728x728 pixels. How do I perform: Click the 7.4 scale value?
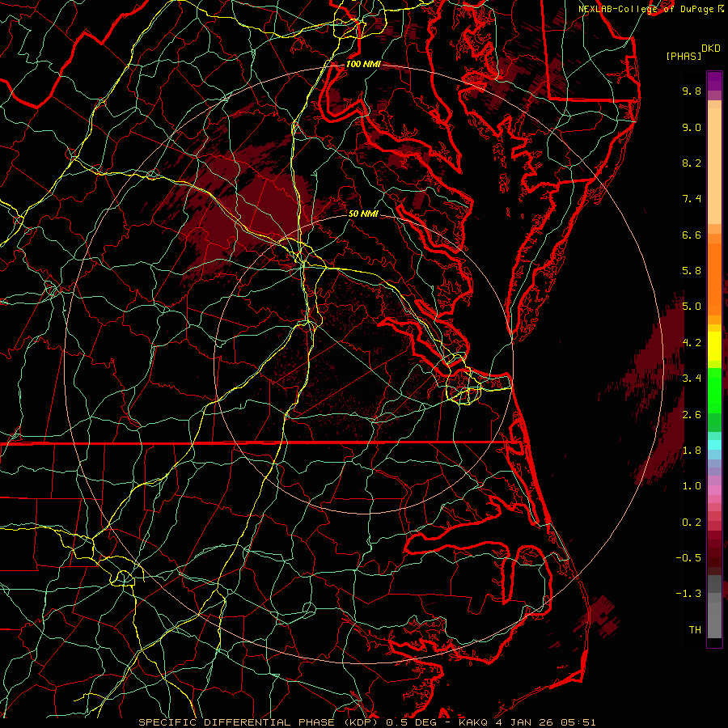click(x=692, y=199)
